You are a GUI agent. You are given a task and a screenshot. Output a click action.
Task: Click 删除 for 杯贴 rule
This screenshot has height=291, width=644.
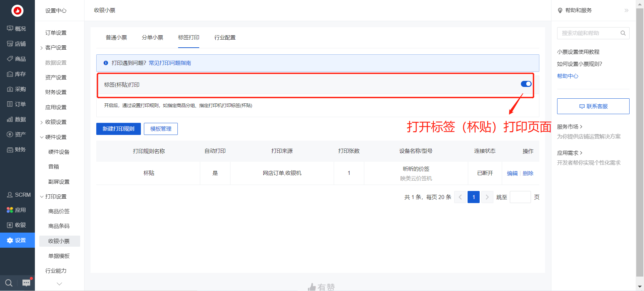click(x=528, y=173)
